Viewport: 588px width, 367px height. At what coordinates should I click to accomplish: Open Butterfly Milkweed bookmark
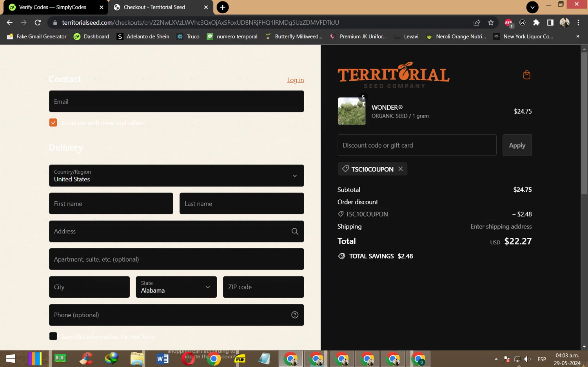[294, 36]
